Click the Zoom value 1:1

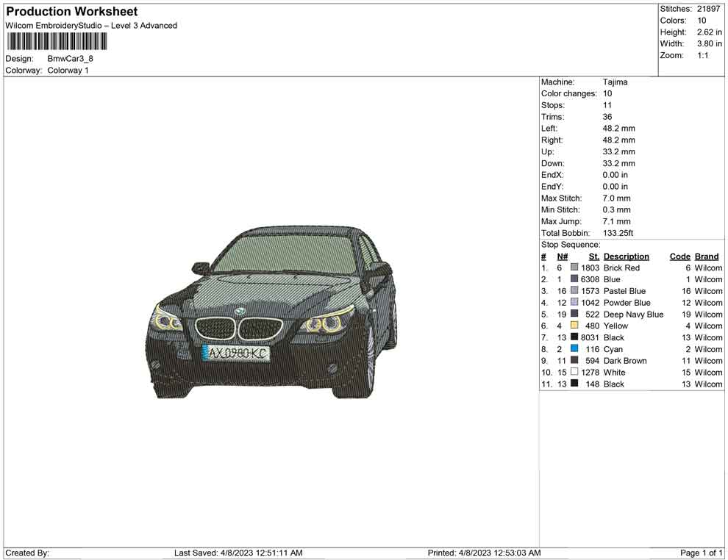702,55
